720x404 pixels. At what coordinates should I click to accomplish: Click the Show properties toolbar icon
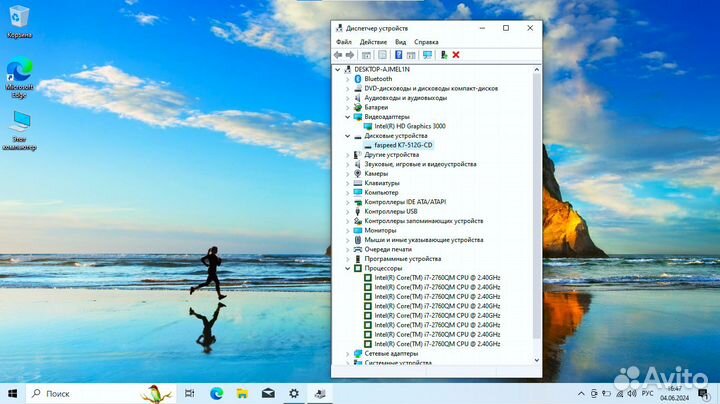(366, 55)
